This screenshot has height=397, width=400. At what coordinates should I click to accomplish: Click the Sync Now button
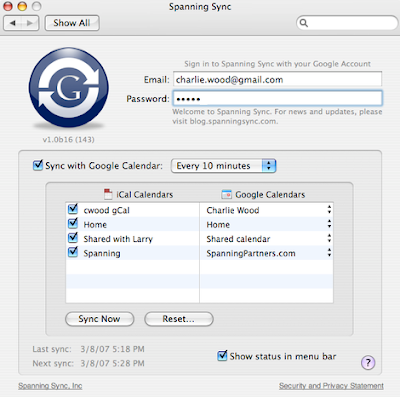tap(100, 319)
